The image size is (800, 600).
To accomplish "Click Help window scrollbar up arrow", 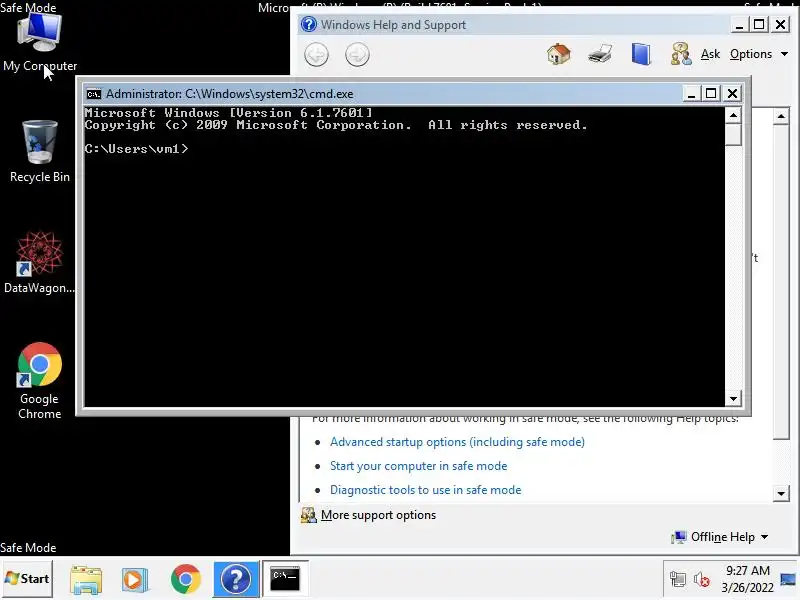I will [x=781, y=116].
